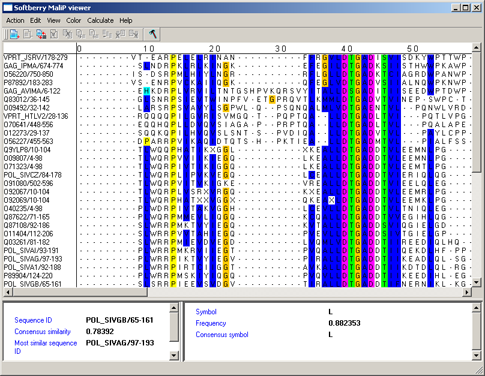Image resolution: width=485 pixels, height=376 pixels.
Task: Select sequence O56227/455-563
Action: click(28, 141)
